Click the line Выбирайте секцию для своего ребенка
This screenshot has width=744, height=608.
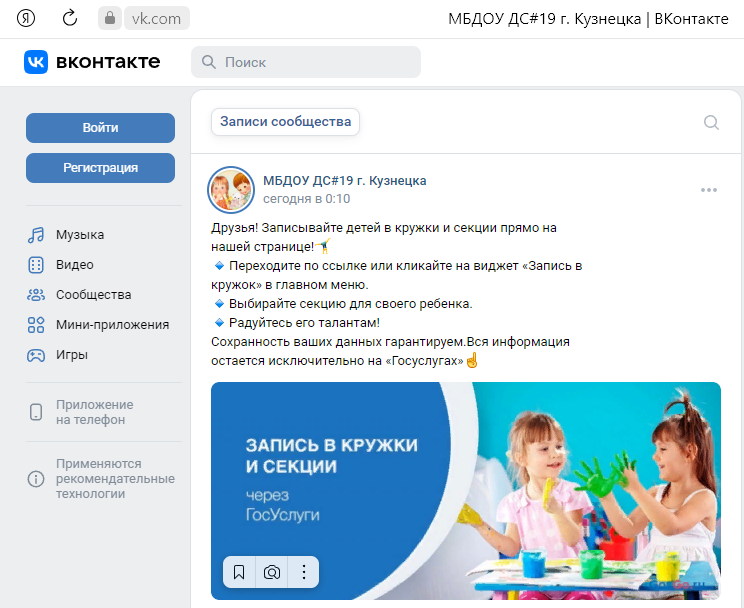[351, 304]
